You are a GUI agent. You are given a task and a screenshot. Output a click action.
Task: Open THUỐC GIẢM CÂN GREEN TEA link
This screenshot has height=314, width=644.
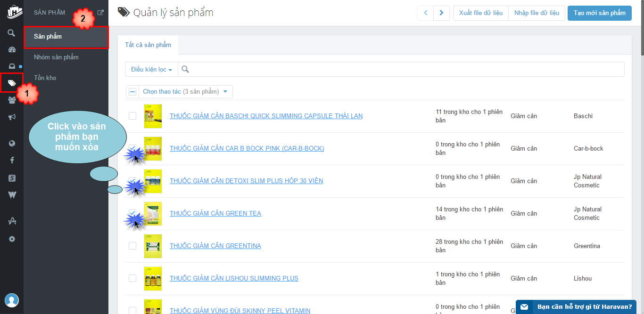215,213
